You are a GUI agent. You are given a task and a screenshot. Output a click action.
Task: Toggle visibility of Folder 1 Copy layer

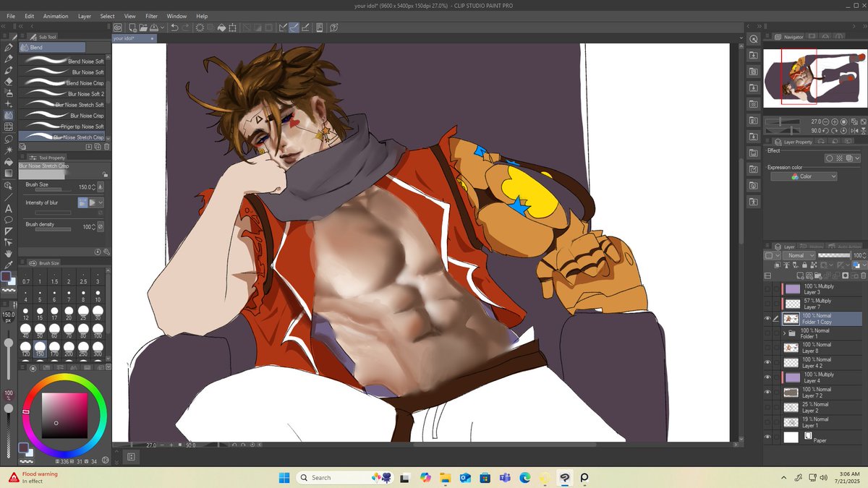[767, 319]
